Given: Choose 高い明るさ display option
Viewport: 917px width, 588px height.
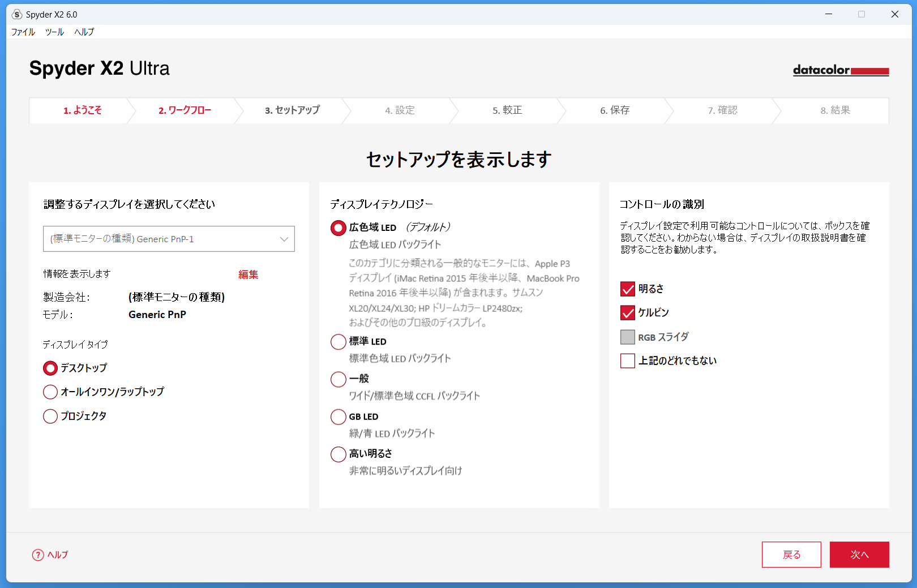Looking at the screenshot, I should coord(338,454).
